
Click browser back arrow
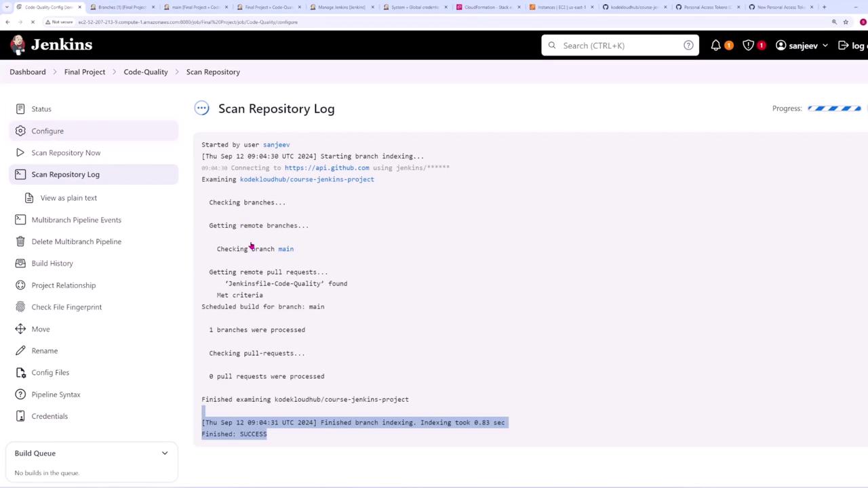click(x=7, y=22)
